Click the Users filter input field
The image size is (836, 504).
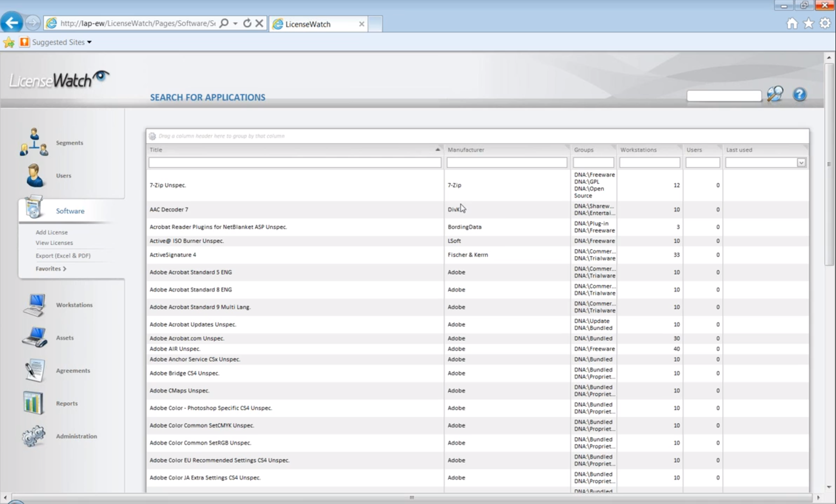click(703, 163)
